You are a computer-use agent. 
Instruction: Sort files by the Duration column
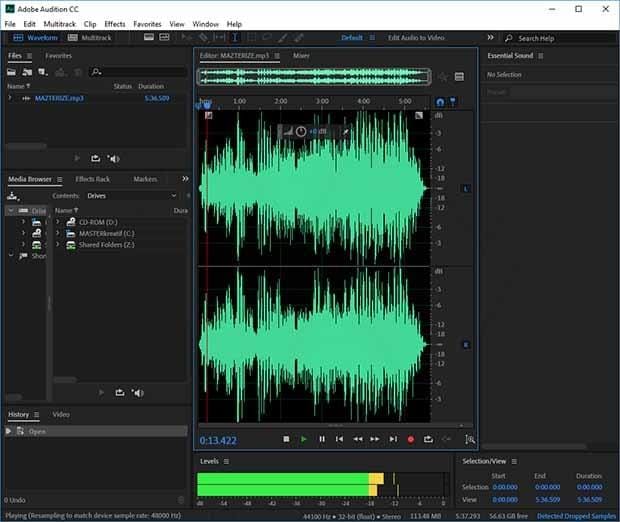(151, 86)
